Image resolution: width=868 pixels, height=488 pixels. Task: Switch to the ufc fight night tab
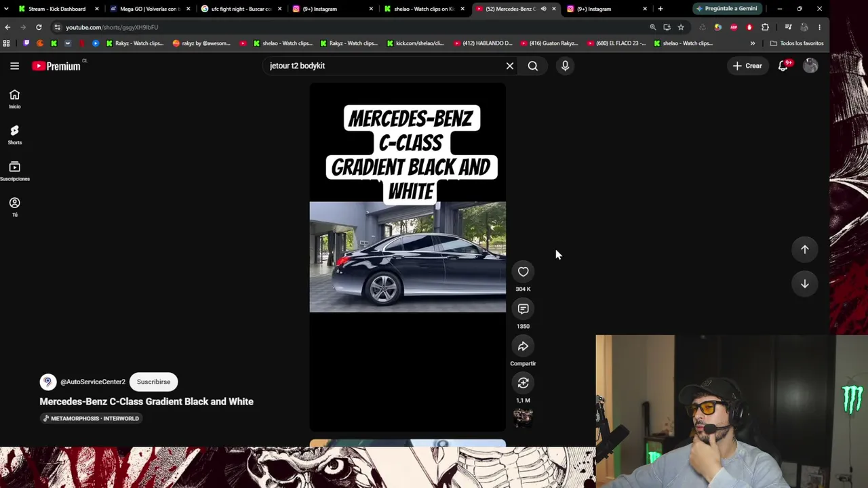[241, 9]
